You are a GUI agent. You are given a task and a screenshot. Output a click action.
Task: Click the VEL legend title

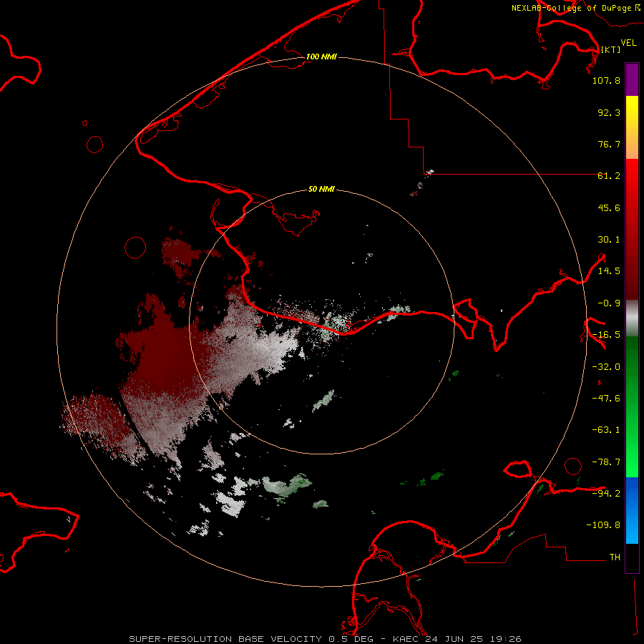[628, 43]
